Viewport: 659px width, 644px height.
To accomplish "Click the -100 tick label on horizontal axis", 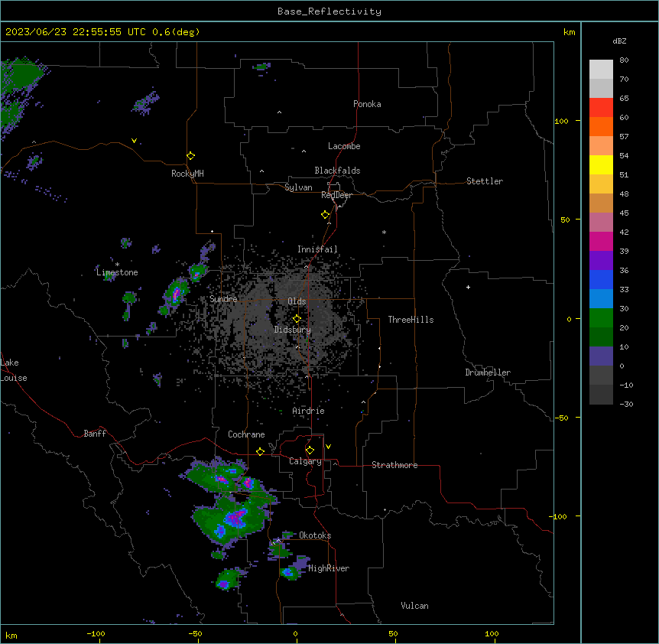I will pos(96,633).
